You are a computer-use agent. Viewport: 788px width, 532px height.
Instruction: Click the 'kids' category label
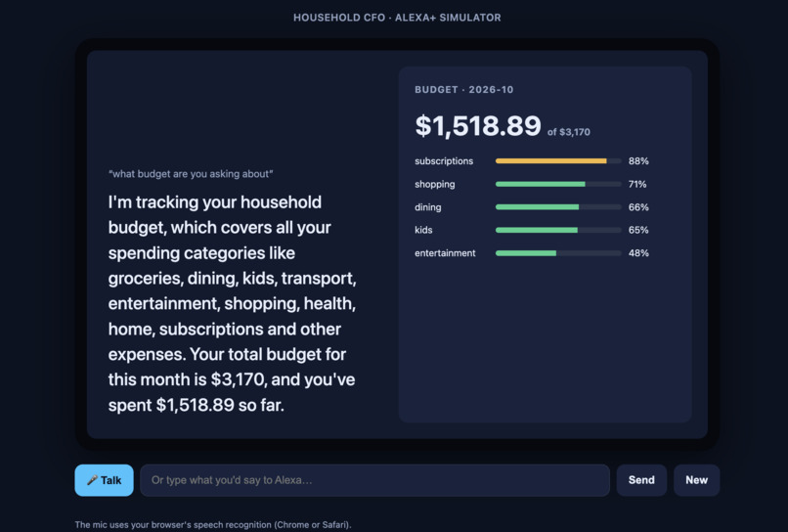423,230
